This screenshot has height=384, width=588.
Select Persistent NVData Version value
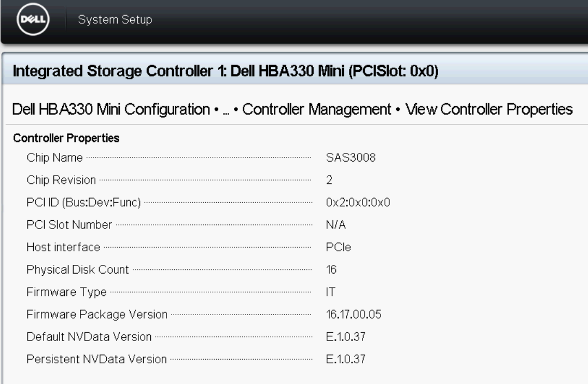point(345,359)
